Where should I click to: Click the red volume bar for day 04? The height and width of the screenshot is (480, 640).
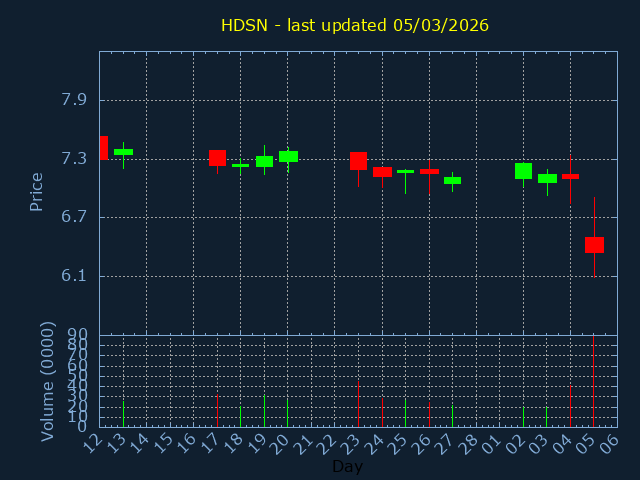(x=570, y=406)
